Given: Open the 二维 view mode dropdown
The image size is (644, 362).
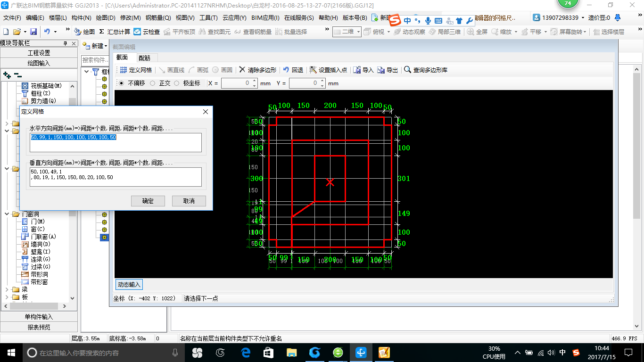Looking at the screenshot, I should 358,32.
